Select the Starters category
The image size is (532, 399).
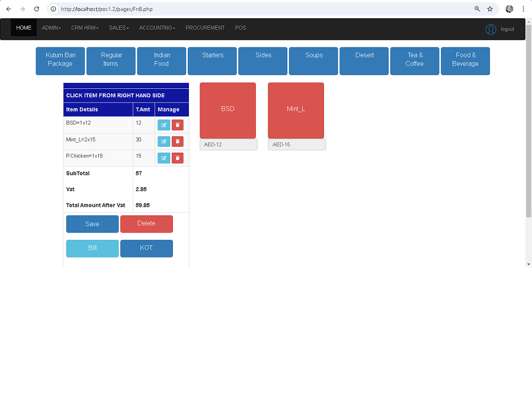[x=212, y=61]
